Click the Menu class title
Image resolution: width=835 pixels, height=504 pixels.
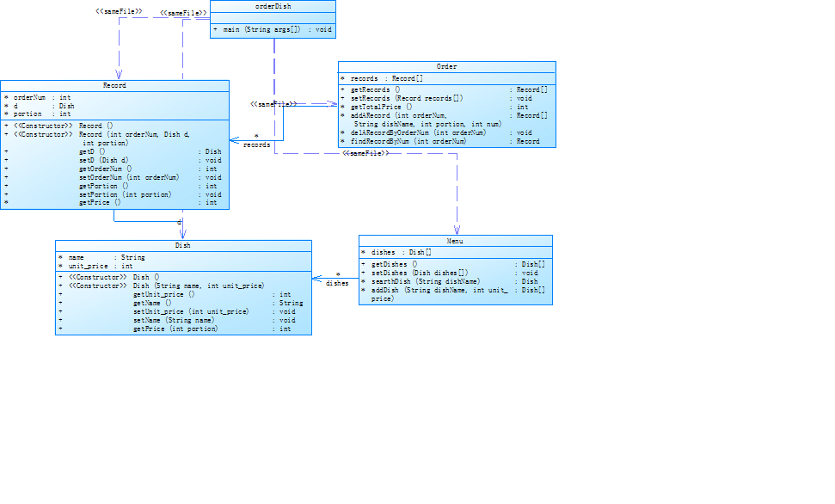coord(455,241)
